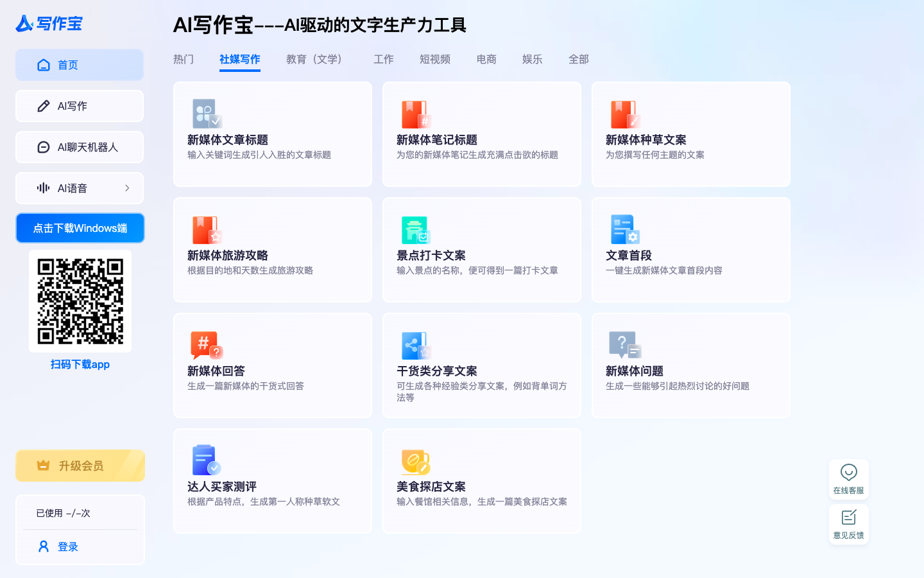Click the 写作宝 logo
Screen dimensions: 924x578
click(49, 24)
